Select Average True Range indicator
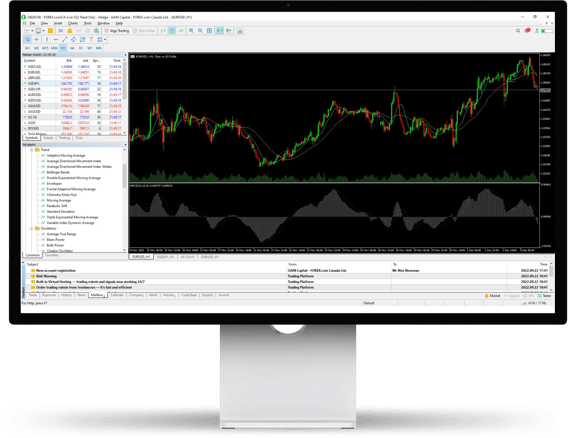576x438 pixels. pos(61,234)
